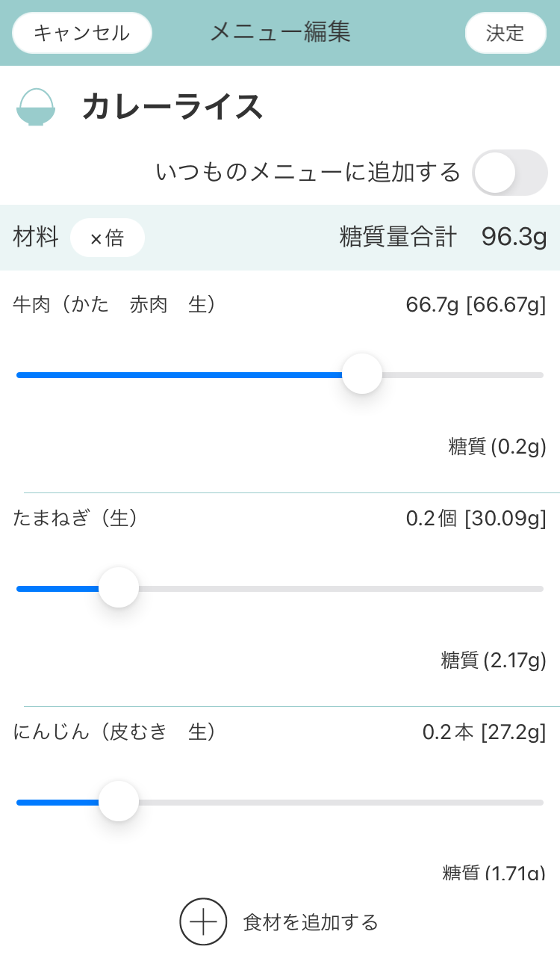Toggle いつものメニューに追加する switch

[x=510, y=173]
